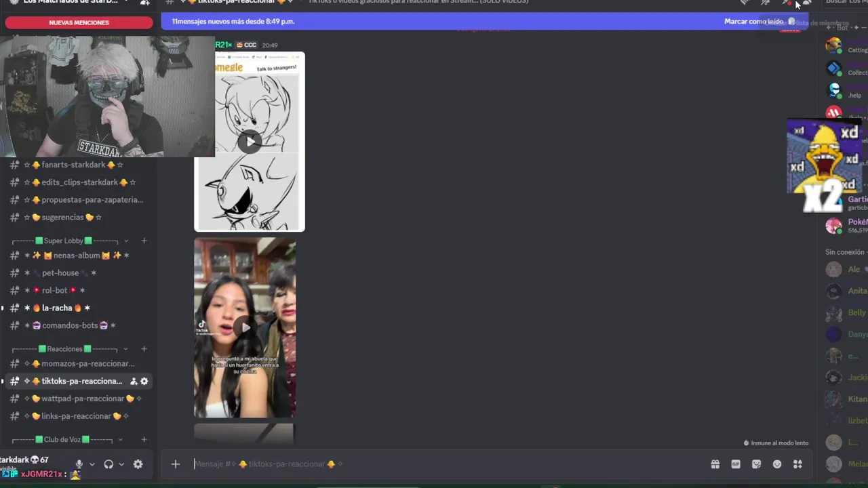
Task: Add a channel to Reacciones category
Action: click(x=144, y=349)
